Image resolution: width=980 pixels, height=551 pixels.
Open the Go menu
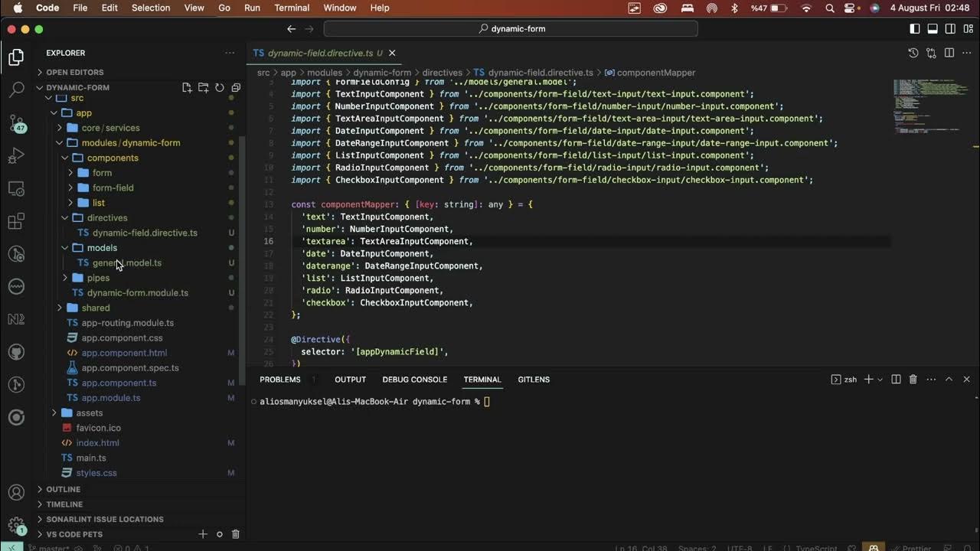(x=224, y=8)
